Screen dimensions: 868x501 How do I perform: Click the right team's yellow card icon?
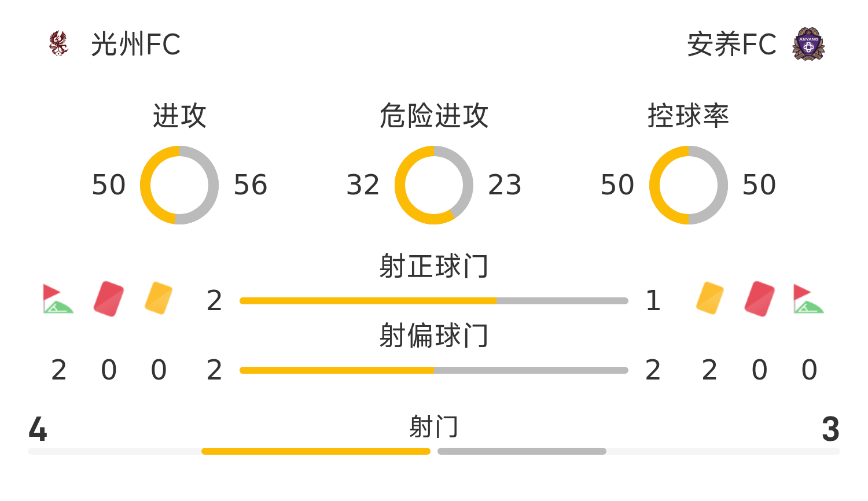tap(710, 299)
